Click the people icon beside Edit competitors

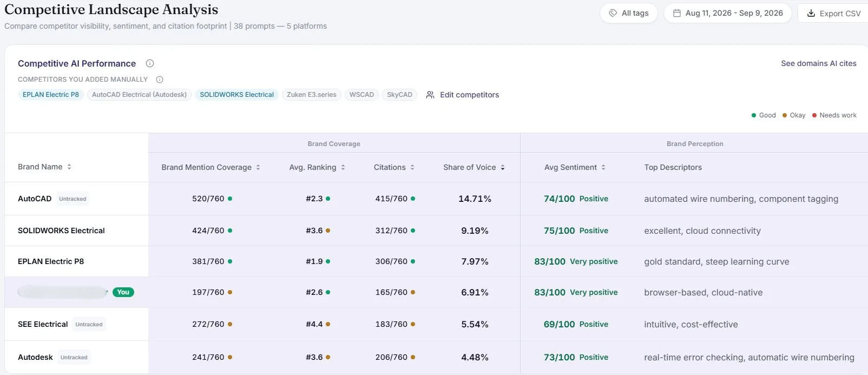point(430,95)
